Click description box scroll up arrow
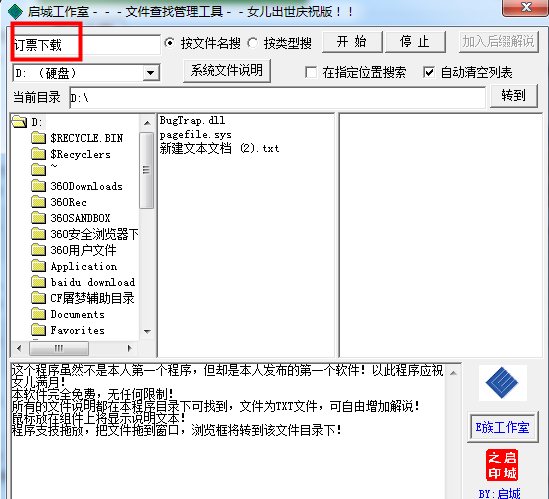The image size is (549, 499). (453, 373)
